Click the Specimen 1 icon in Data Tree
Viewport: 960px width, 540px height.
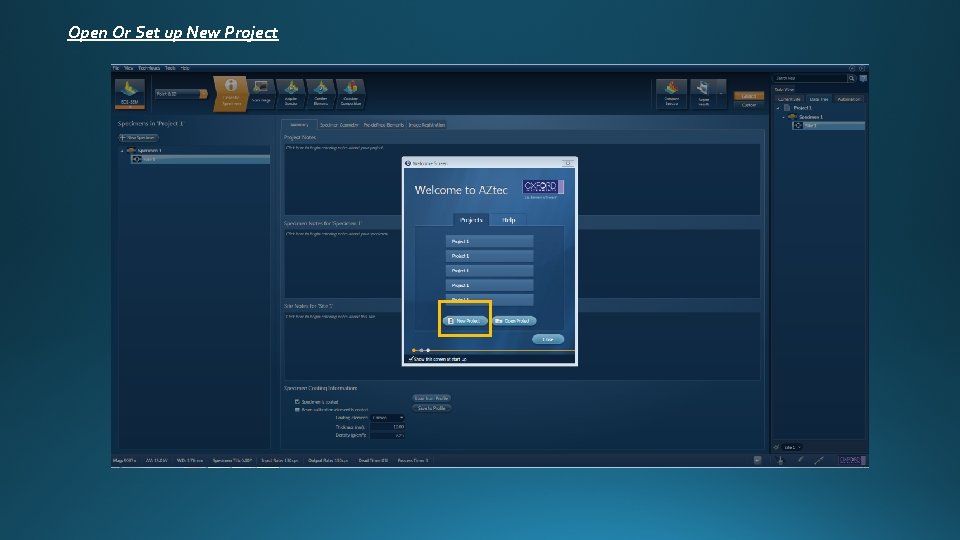792,116
